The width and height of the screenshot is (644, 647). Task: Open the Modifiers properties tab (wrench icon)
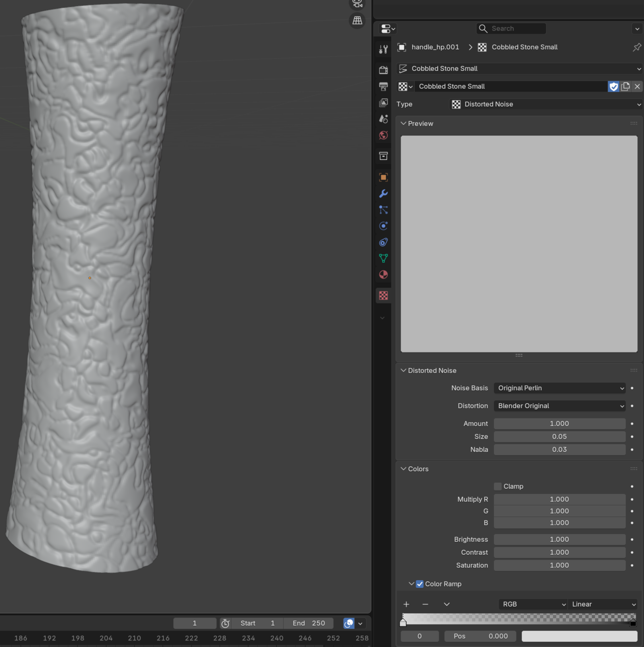click(383, 194)
